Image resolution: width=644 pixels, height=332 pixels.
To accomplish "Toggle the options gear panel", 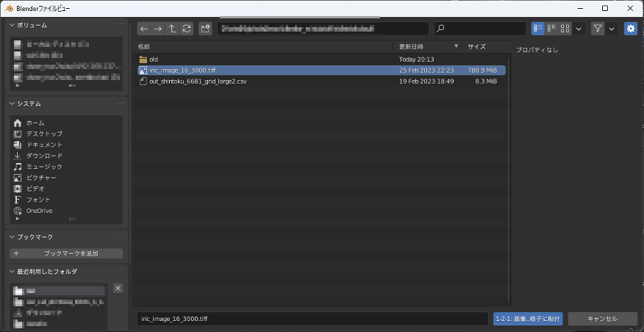I will point(631,29).
